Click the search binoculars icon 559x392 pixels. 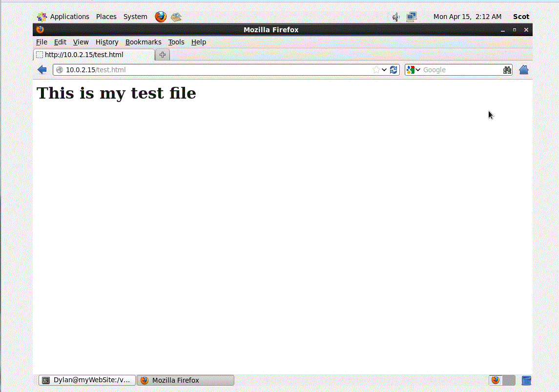tap(507, 70)
